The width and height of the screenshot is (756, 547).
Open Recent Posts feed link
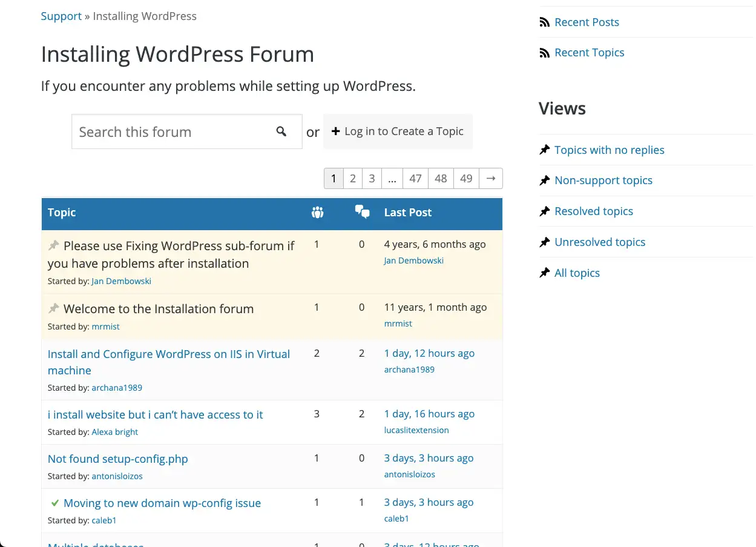(x=587, y=22)
